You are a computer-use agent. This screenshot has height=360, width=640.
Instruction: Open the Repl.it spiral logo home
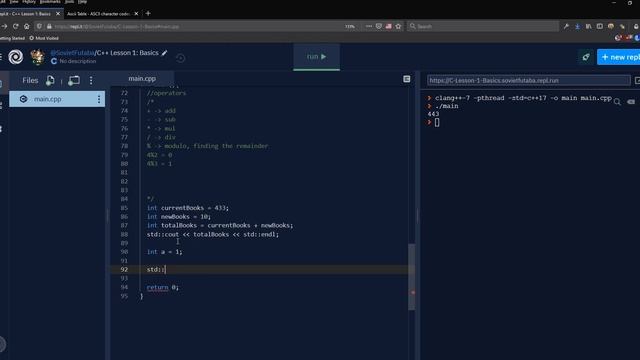click(x=16, y=57)
